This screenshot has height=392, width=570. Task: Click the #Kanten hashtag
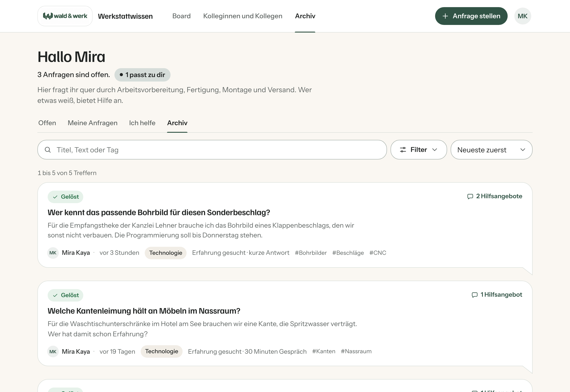coord(324,351)
